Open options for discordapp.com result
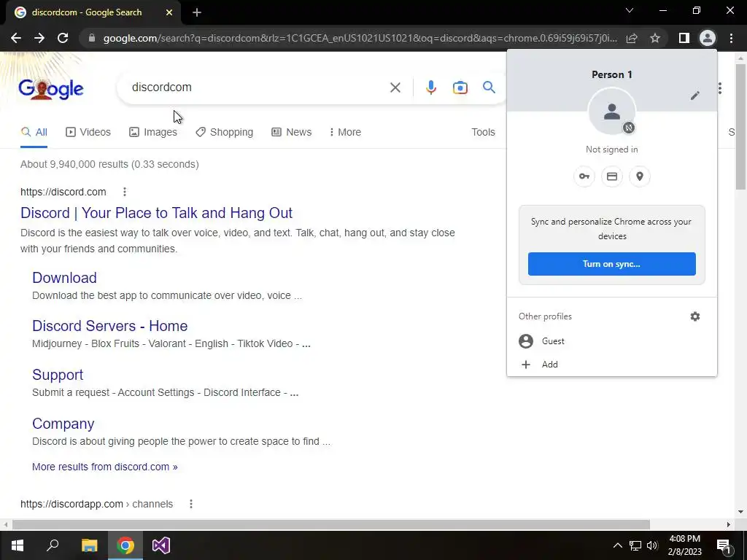 [191, 504]
